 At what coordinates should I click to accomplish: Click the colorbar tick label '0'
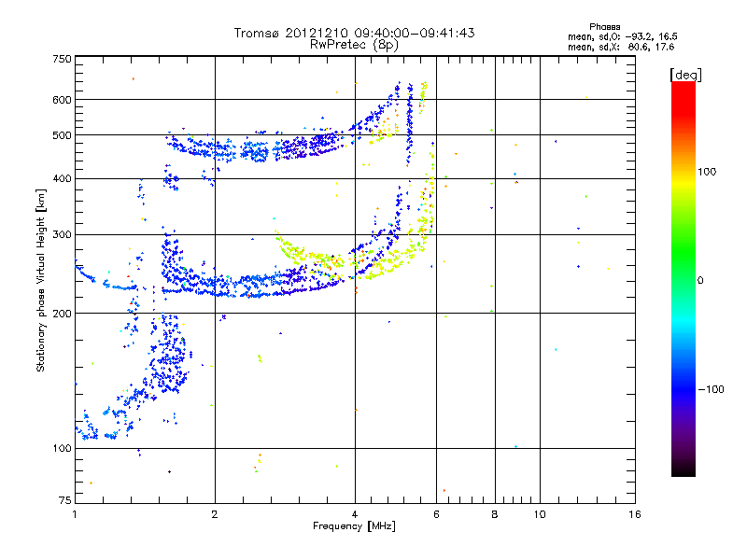pos(700,281)
